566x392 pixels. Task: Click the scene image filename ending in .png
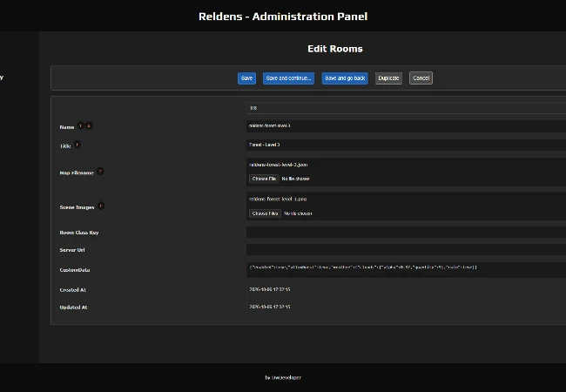pyautogui.click(x=278, y=199)
